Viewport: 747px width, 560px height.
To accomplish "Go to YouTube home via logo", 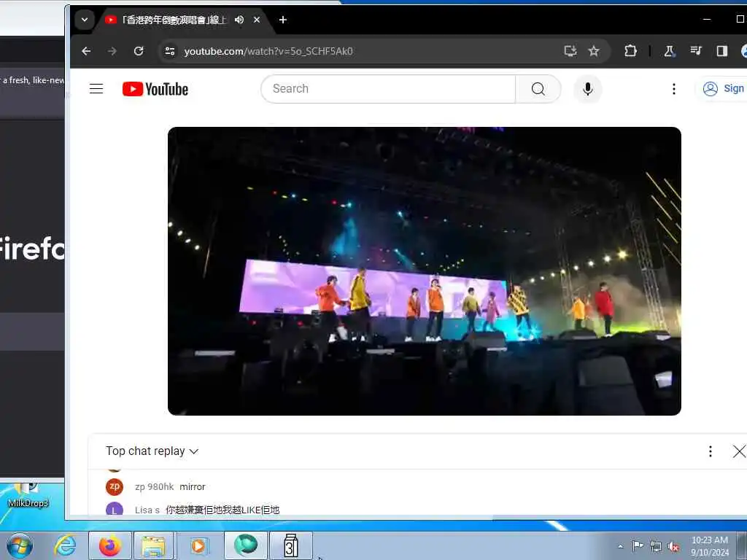I will 155,89.
